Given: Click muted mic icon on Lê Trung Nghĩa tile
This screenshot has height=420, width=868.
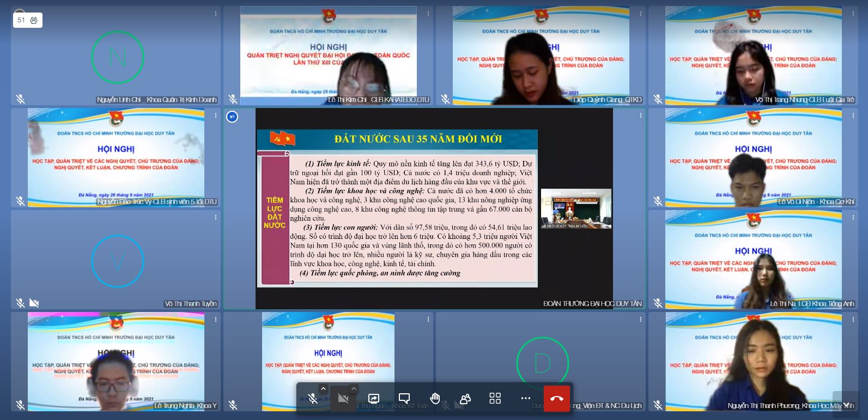Looking at the screenshot, I should 20,405.
